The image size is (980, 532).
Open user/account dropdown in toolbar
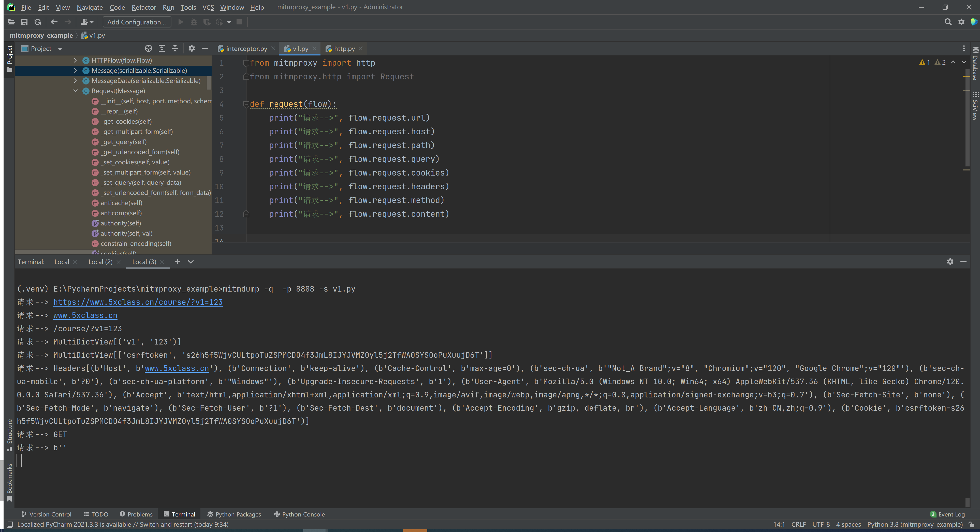pos(87,22)
